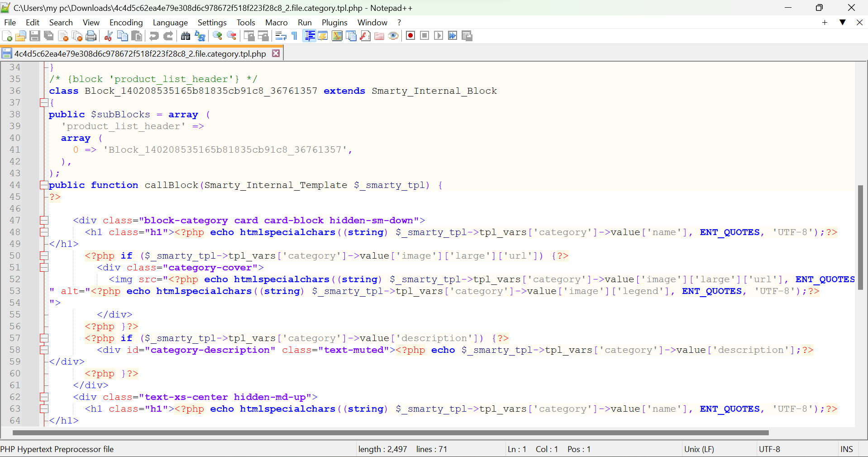The width and height of the screenshot is (868, 457).
Task: Click the New file toolbar icon
Action: (x=7, y=36)
